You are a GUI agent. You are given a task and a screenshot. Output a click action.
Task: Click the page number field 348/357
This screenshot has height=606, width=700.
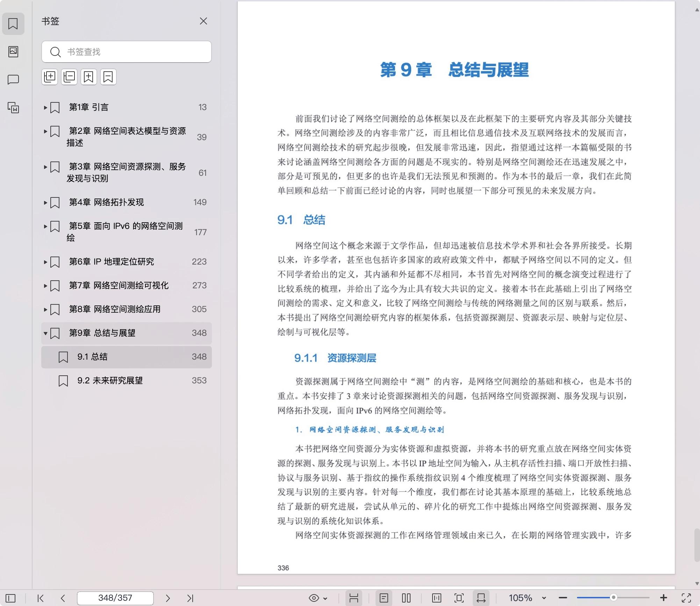115,598
